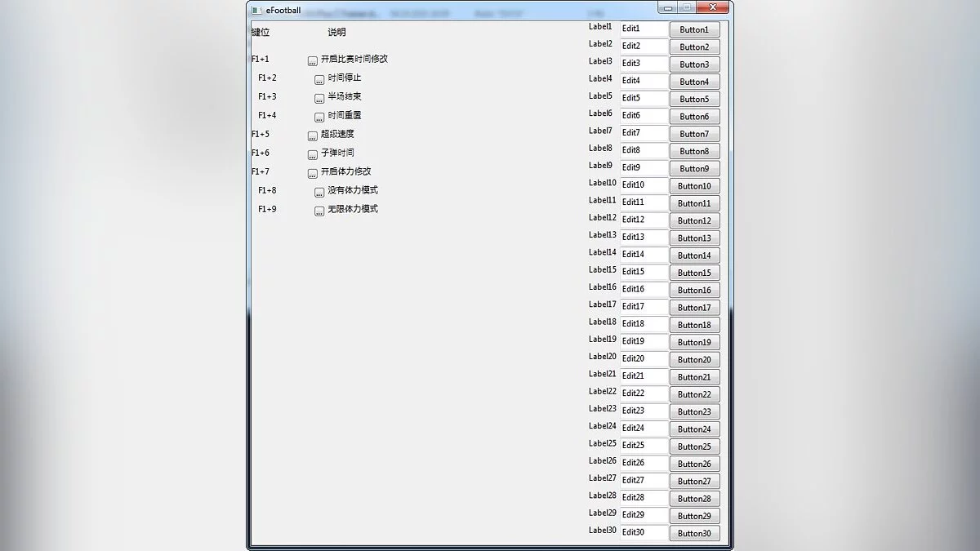Tick the 半场结束 checkbox
This screenshot has height=551, width=980.
tap(319, 99)
